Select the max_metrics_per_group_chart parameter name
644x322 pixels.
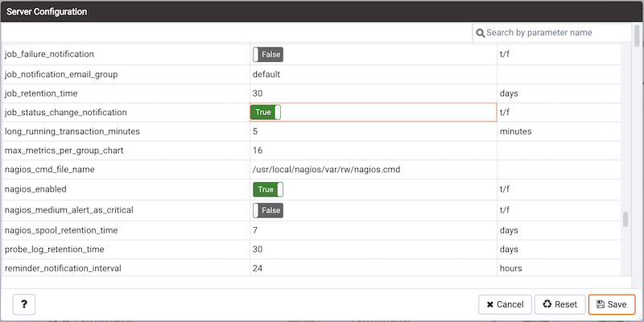(x=64, y=151)
